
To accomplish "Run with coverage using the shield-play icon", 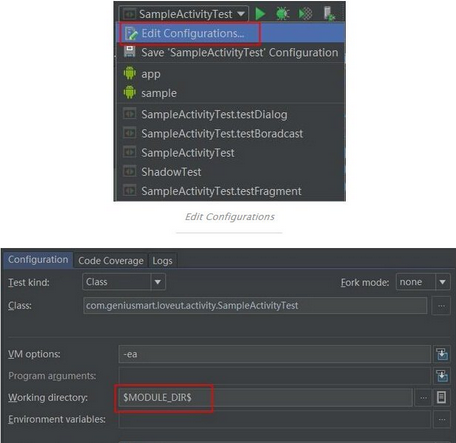I will click(305, 14).
